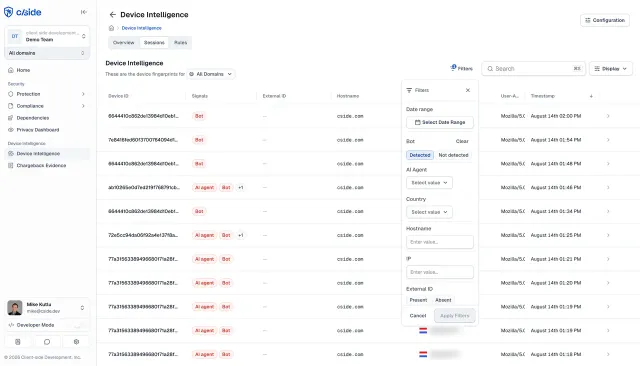This screenshot has width=640, height=366.
Task: Open Chargeback Evidence in the sidebar
Action: [x=47, y=166]
